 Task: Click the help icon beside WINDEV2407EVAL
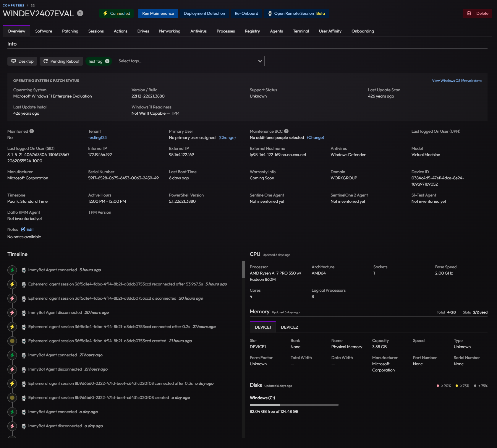click(80, 13)
